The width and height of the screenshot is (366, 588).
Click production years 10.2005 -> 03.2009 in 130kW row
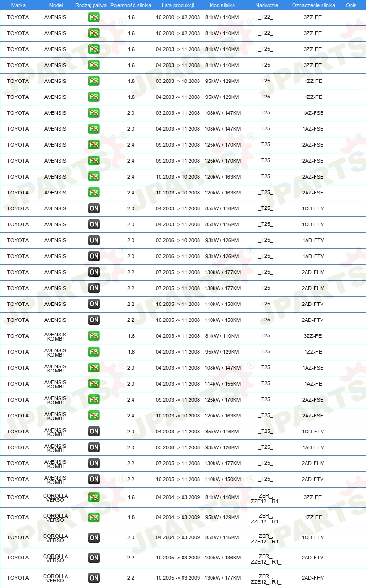178,578
